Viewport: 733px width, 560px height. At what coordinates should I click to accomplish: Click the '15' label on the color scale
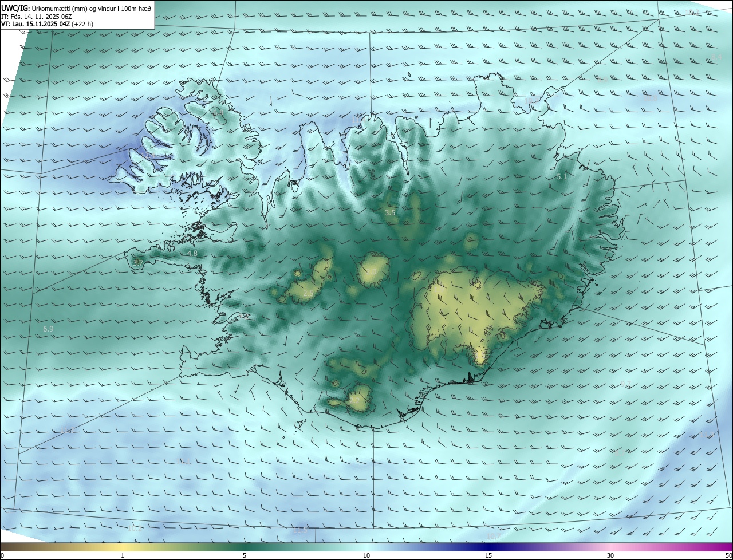point(488,555)
